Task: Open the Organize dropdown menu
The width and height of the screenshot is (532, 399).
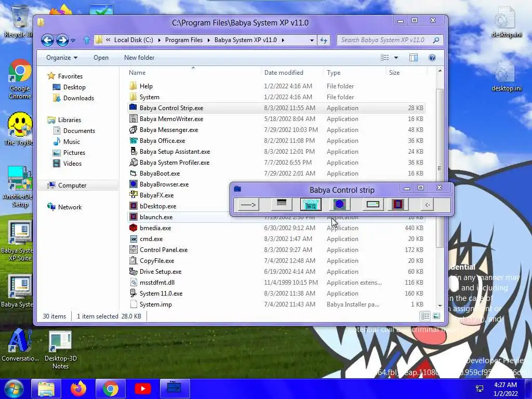Action: [62, 58]
